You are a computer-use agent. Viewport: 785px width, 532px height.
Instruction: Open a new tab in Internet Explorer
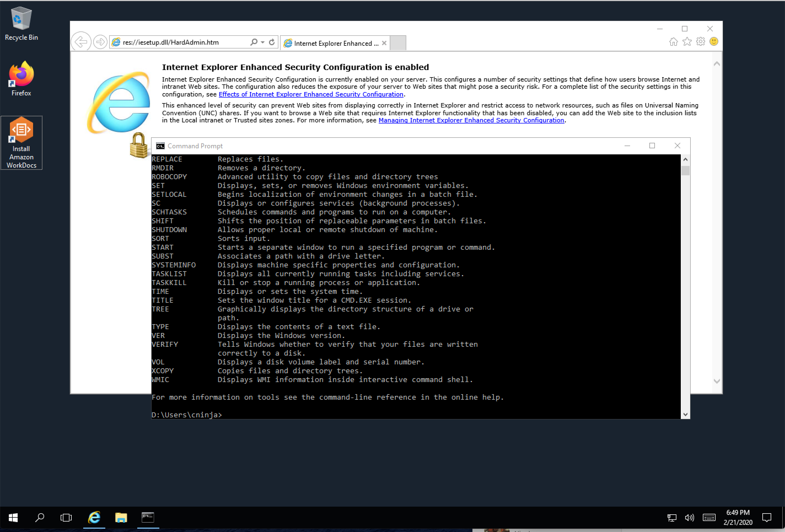[398, 43]
